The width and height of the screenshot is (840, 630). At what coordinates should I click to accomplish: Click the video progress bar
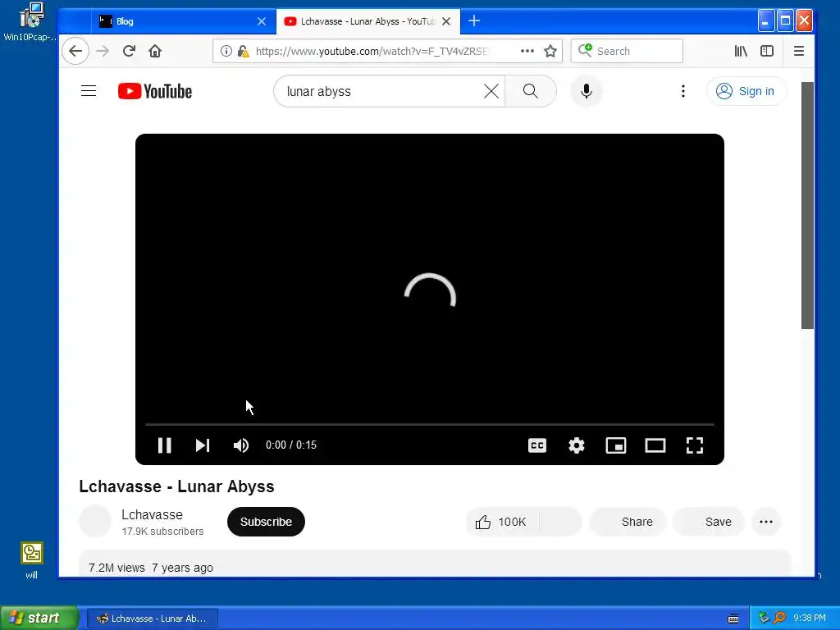430,424
